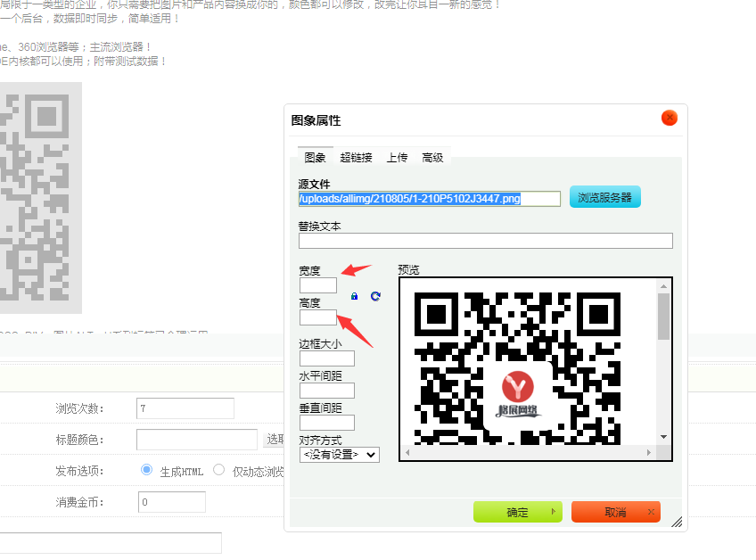Click the 替换文本 input field
Viewport: 756px width, 560px height.
click(486, 241)
